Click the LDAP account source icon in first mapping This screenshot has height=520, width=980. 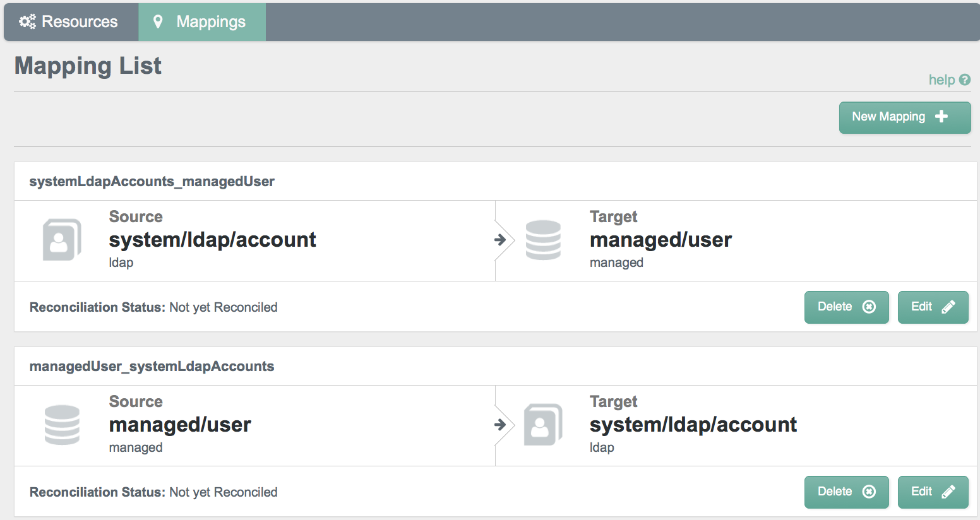(x=62, y=240)
